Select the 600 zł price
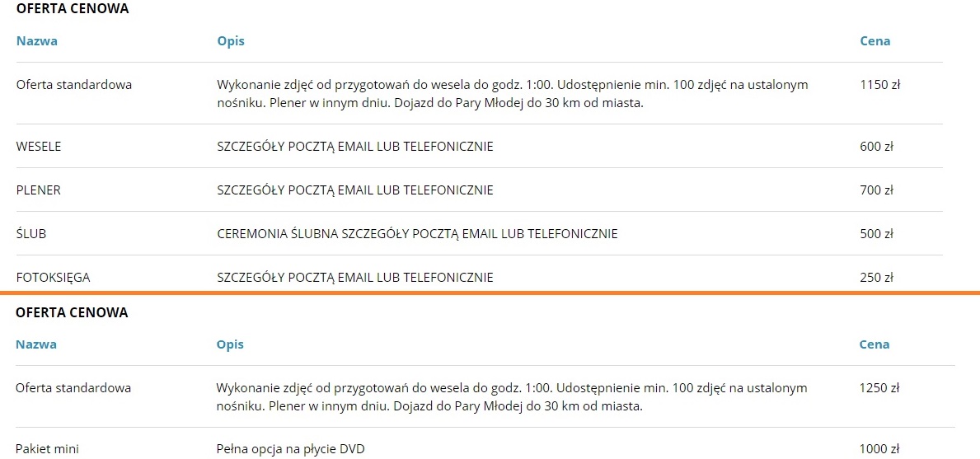 [x=876, y=147]
